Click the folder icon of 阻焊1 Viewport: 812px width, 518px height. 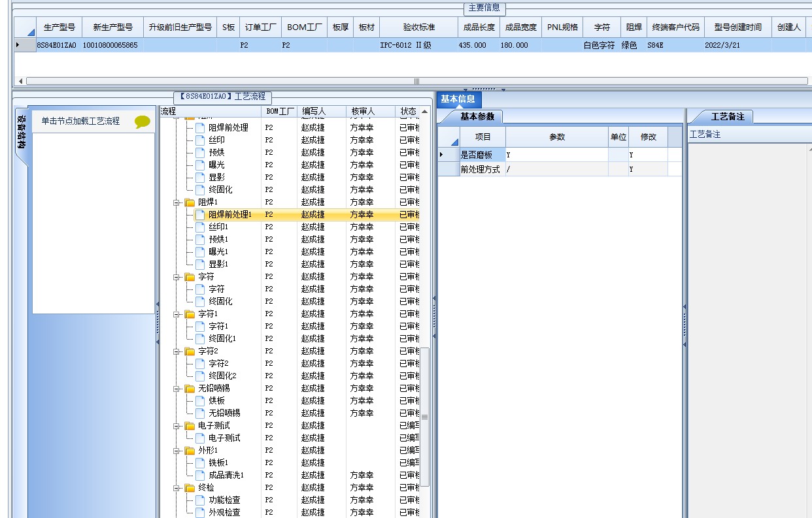190,202
